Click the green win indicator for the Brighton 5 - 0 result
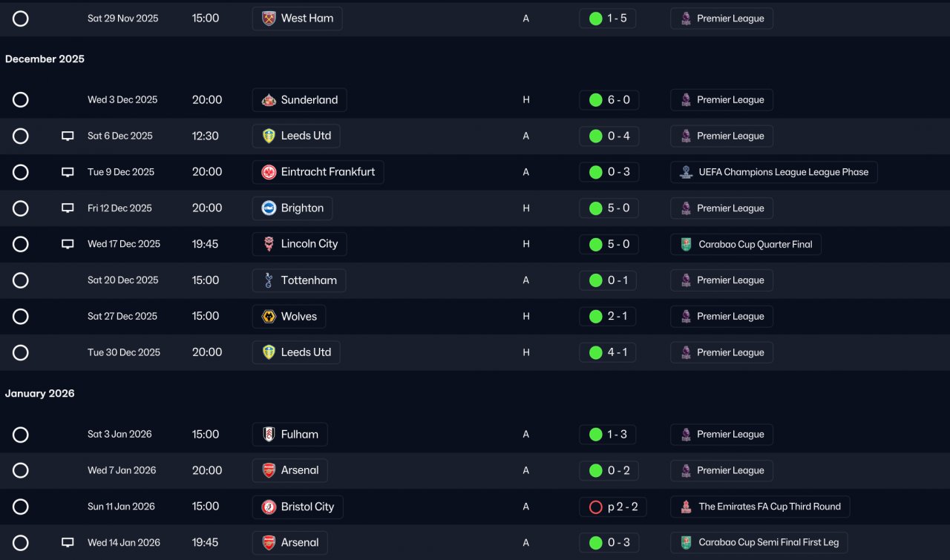950x560 pixels. tap(595, 208)
